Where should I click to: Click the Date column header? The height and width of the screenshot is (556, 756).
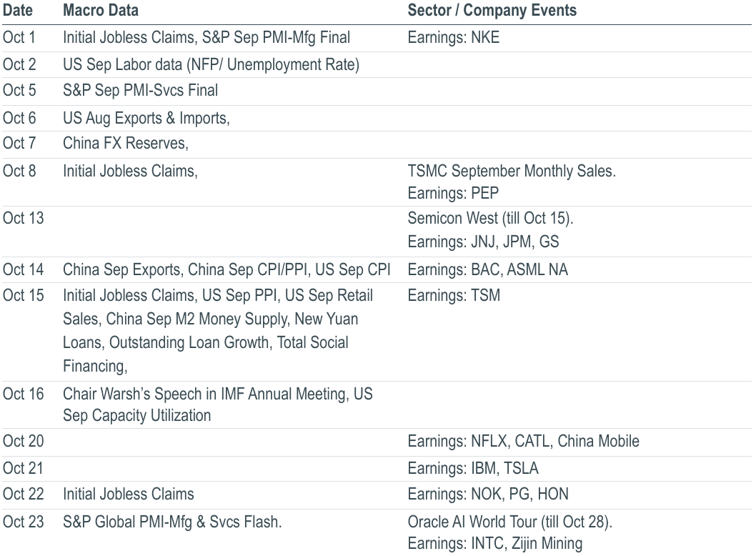point(18,10)
